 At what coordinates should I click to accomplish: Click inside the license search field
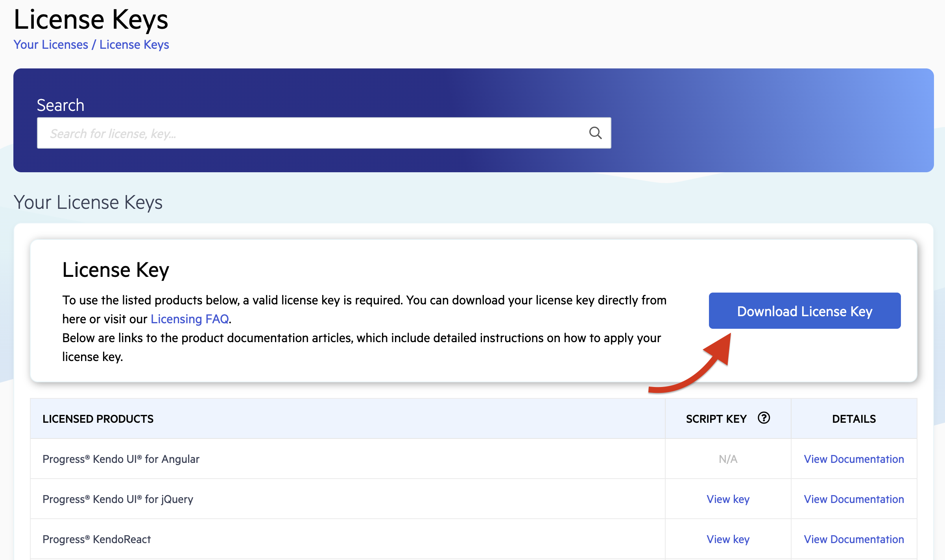[275, 133]
